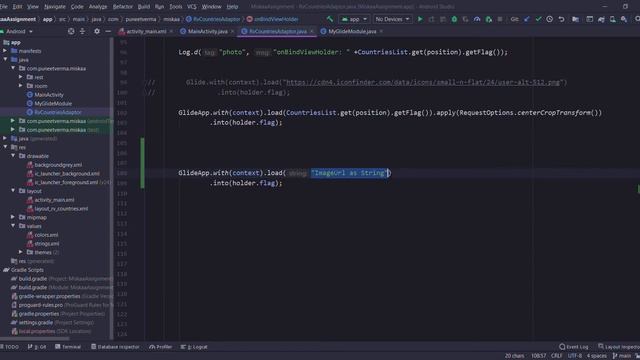The width and height of the screenshot is (640, 360).
Task: Hide the Project panel with minus icon
Action: tap(108, 31)
